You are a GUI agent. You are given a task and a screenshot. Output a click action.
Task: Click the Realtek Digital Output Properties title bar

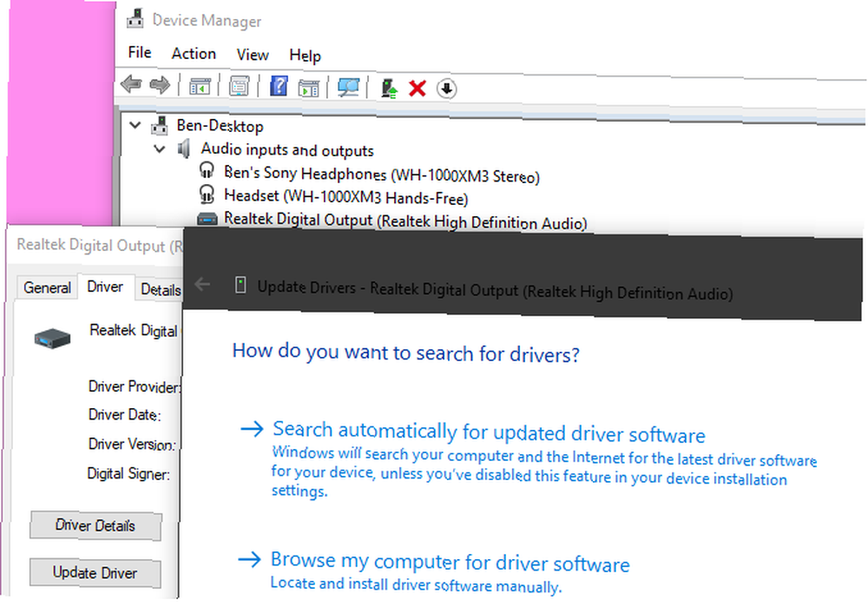pyautogui.click(x=95, y=245)
